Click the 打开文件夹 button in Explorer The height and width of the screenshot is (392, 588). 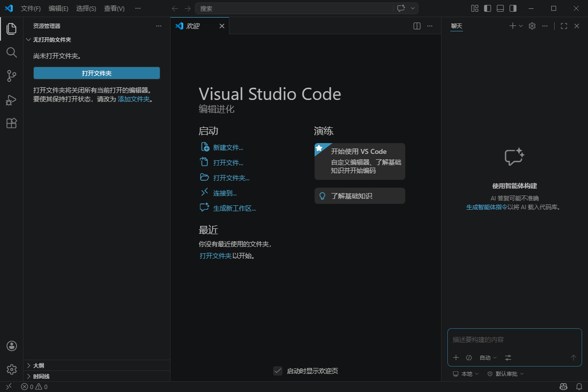pyautogui.click(x=97, y=73)
